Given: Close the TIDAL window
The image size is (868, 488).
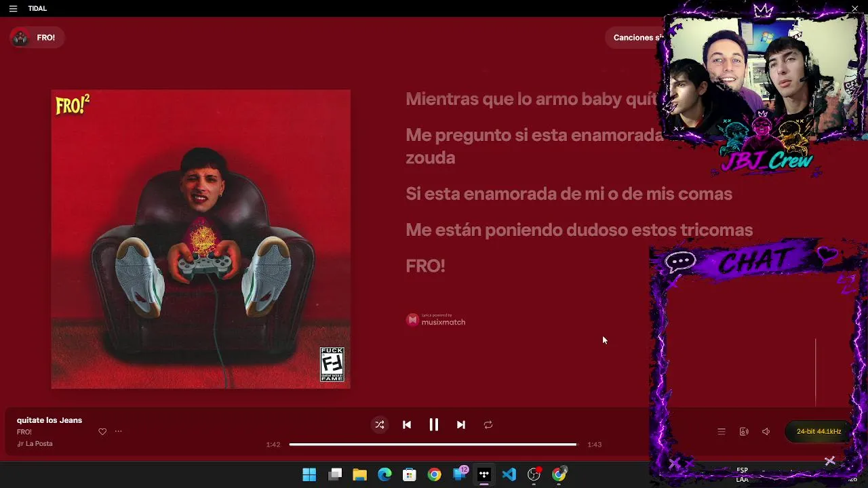Looking at the screenshot, I should [854, 8].
